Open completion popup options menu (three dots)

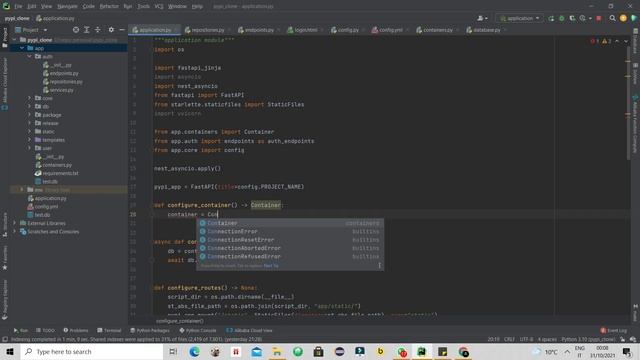379,265
